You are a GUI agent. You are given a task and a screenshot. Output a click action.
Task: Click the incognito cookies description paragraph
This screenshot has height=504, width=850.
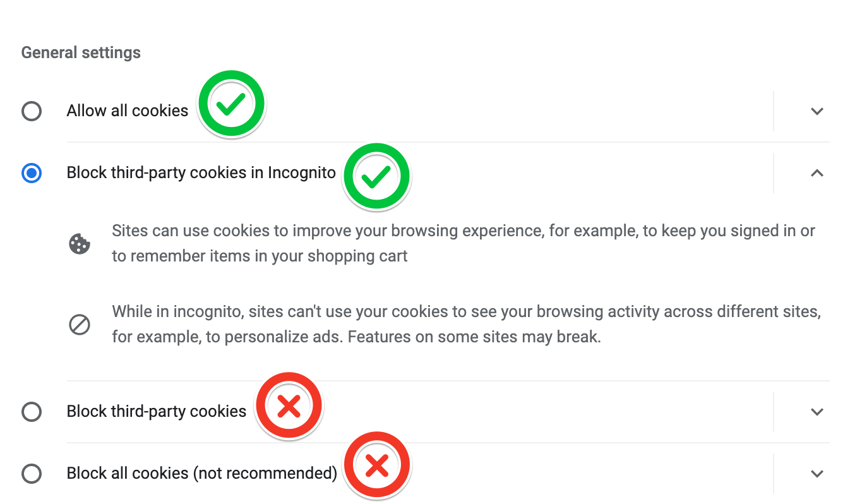[466, 324]
